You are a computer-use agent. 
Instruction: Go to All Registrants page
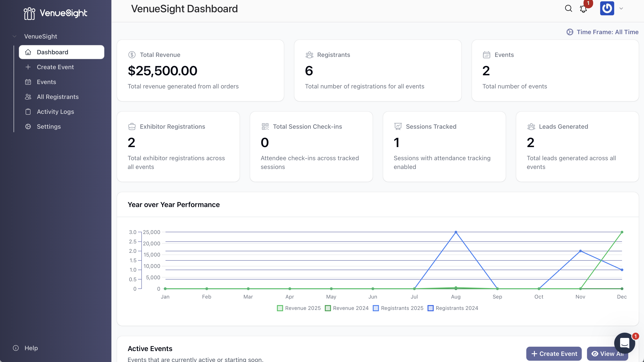57,97
